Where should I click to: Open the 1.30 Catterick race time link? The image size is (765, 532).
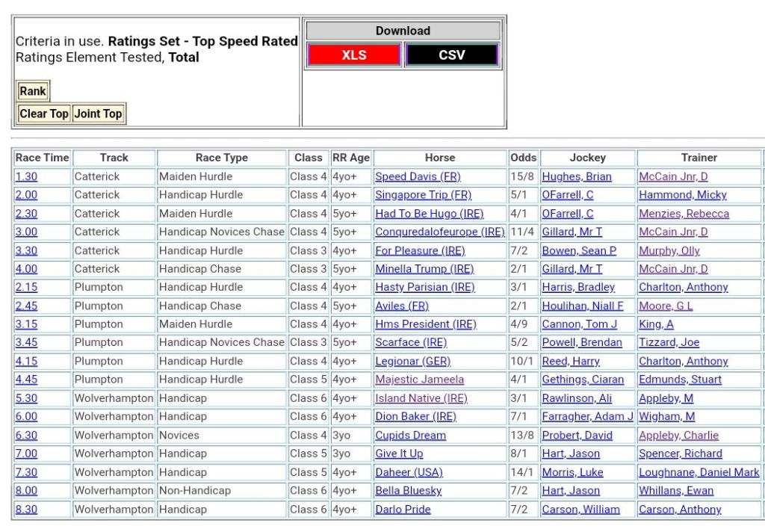click(x=26, y=177)
